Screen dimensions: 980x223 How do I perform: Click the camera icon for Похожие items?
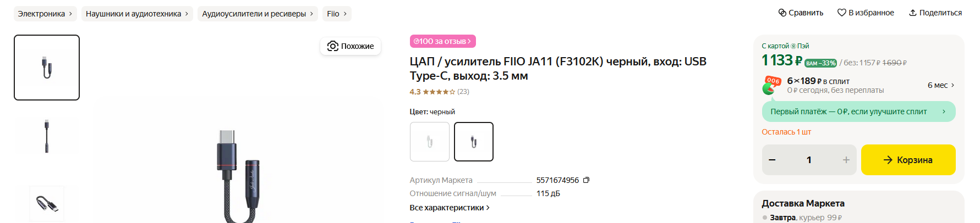tap(332, 46)
